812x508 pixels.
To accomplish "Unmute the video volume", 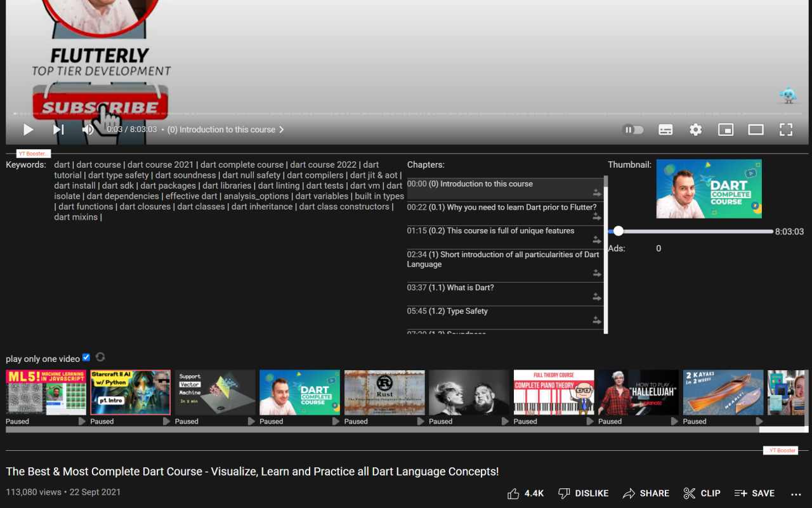I will point(88,130).
